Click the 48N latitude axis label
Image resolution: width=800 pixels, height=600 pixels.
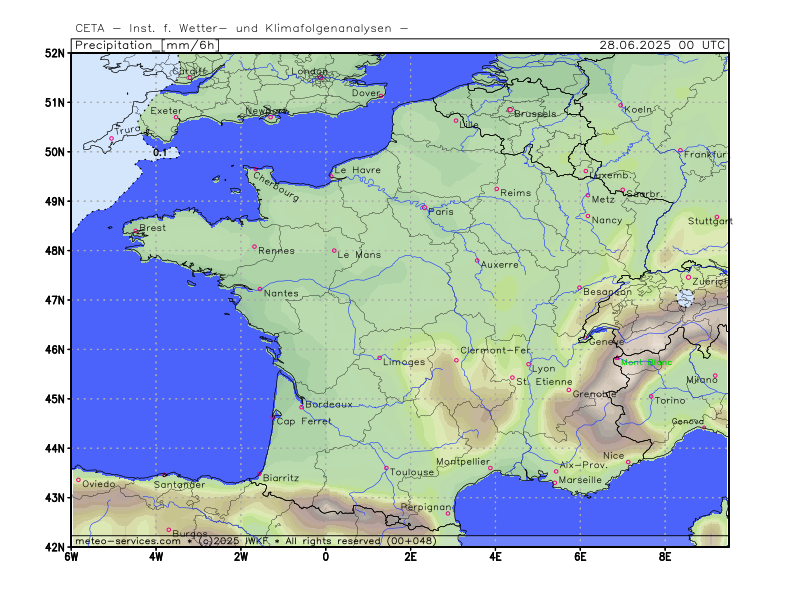click(x=55, y=251)
